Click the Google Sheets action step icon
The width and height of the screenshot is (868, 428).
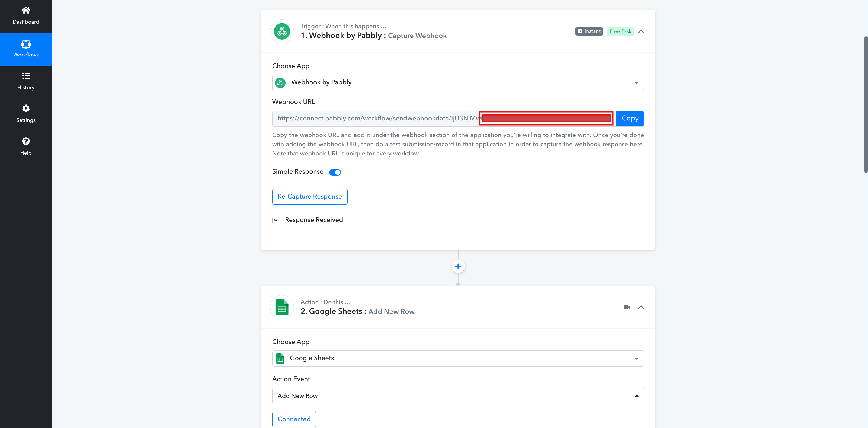click(x=282, y=307)
